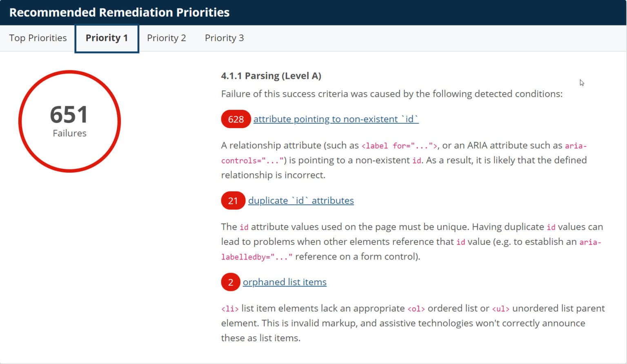The height and width of the screenshot is (364, 627).
Task: Click the red 2 count badge
Action: [231, 282]
